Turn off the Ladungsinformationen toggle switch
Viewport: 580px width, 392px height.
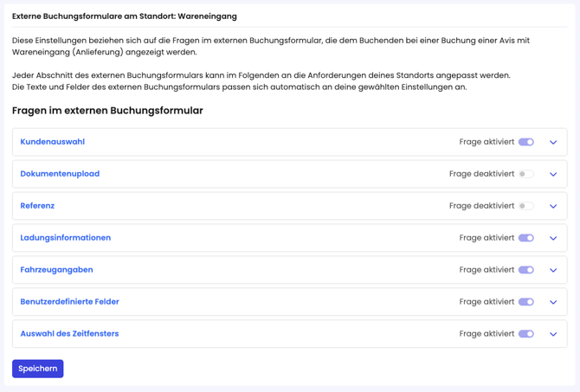pyautogui.click(x=525, y=238)
